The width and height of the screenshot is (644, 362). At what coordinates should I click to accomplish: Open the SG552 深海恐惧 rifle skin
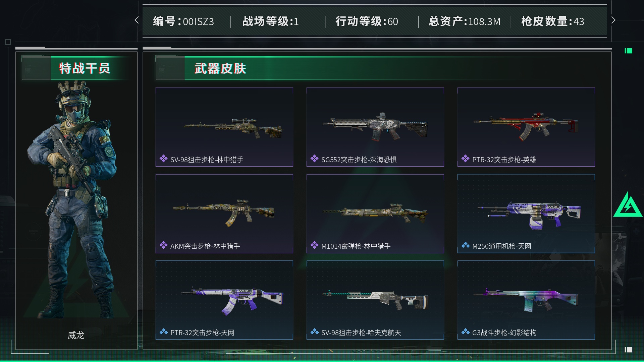click(x=375, y=127)
